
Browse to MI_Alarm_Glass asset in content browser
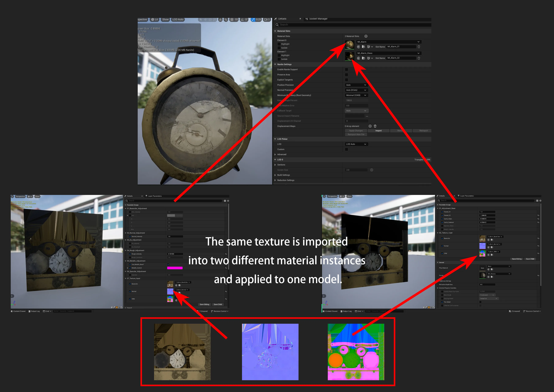(x=364, y=58)
